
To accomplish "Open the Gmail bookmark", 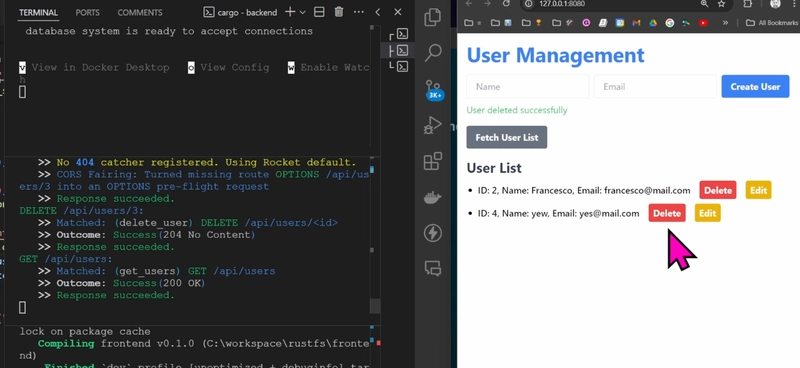I will coord(636,23).
